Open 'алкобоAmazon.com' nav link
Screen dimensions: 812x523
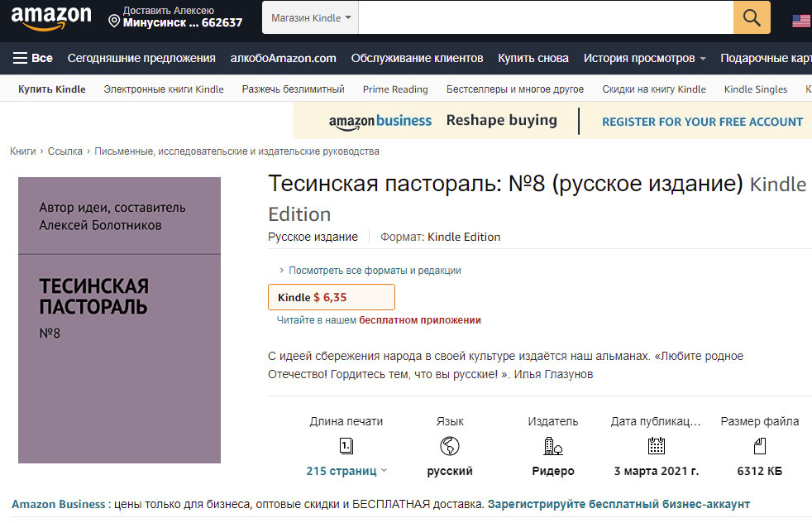[284, 58]
